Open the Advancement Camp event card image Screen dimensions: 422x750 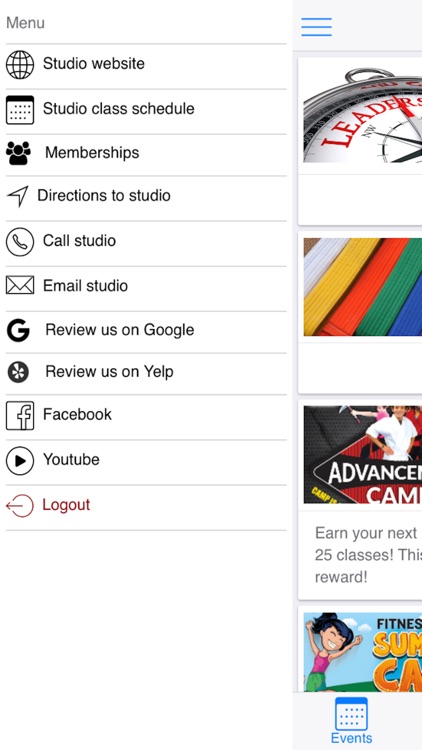tap(363, 454)
